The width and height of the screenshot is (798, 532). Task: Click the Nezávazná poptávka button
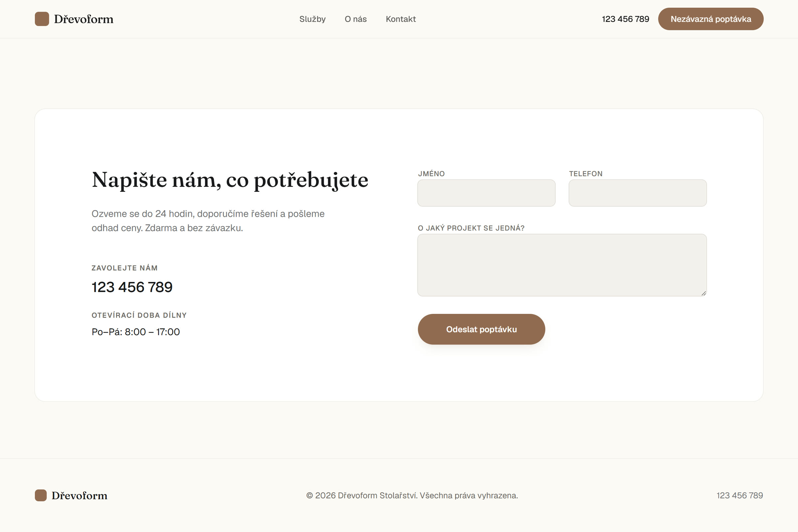tap(711, 19)
